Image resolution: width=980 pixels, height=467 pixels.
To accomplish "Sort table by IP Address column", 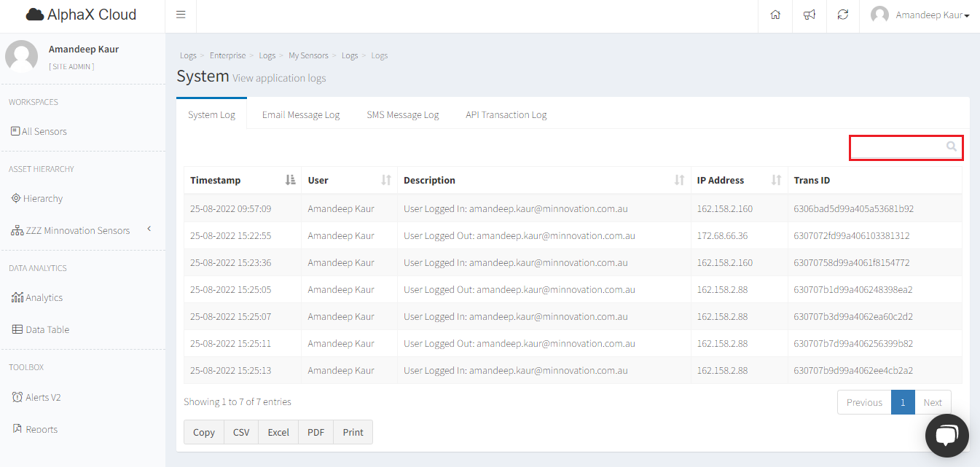I will 776,180.
